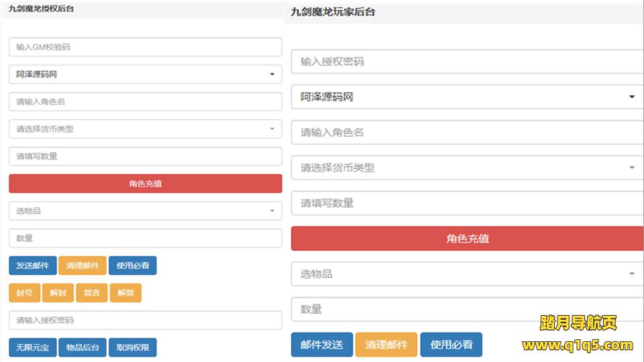
Task: Focus 输入授权密码 field in 玩家后台 panel
Action: click(x=467, y=62)
